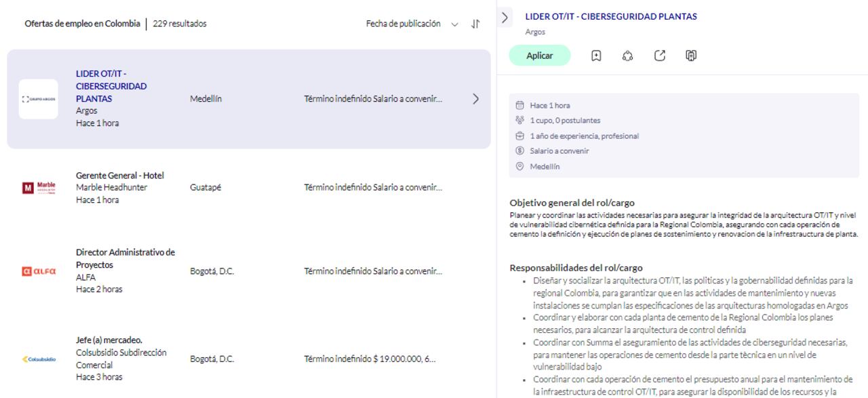This screenshot has width=868, height=398.
Task: Open the LIDER OT/IT chevron in the list
Action: tap(475, 99)
